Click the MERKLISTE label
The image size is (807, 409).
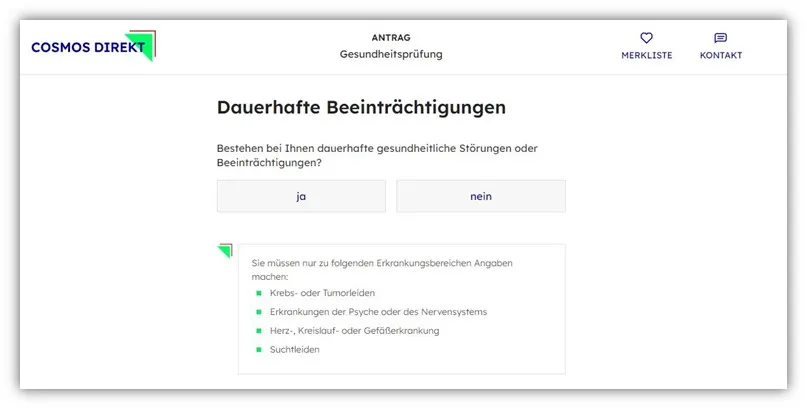pyautogui.click(x=646, y=55)
